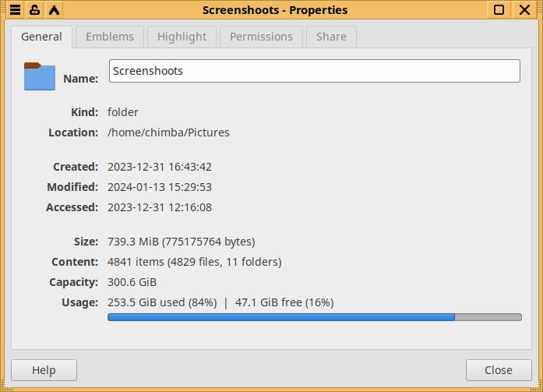Click the roll-up arrow icon in titlebar
The height and width of the screenshot is (392, 543).
point(54,10)
